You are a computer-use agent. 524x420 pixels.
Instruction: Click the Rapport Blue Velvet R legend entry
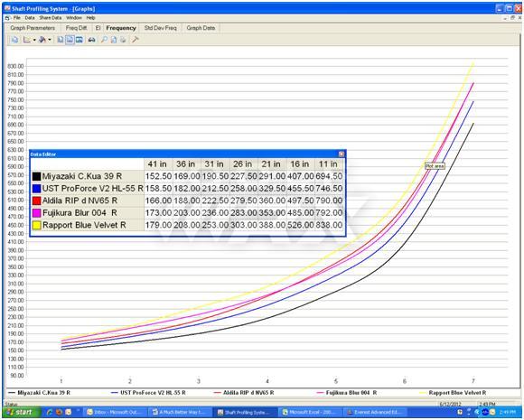click(x=454, y=393)
